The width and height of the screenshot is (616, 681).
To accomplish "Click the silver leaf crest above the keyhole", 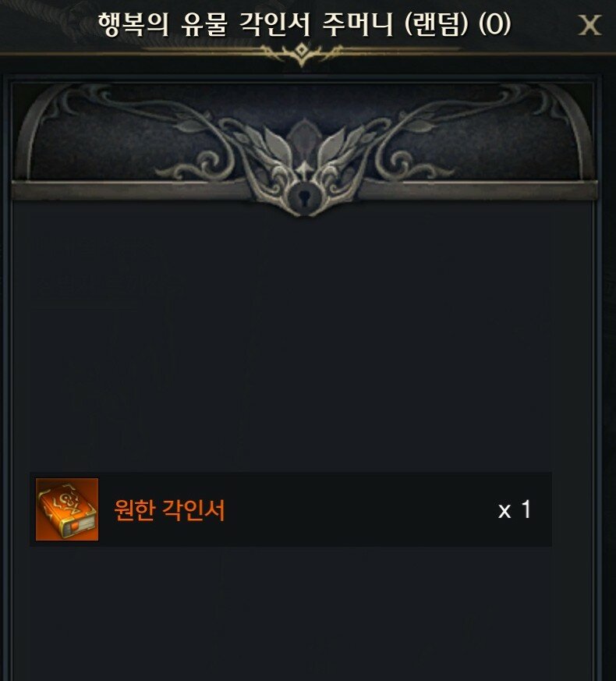I will pos(304,147).
